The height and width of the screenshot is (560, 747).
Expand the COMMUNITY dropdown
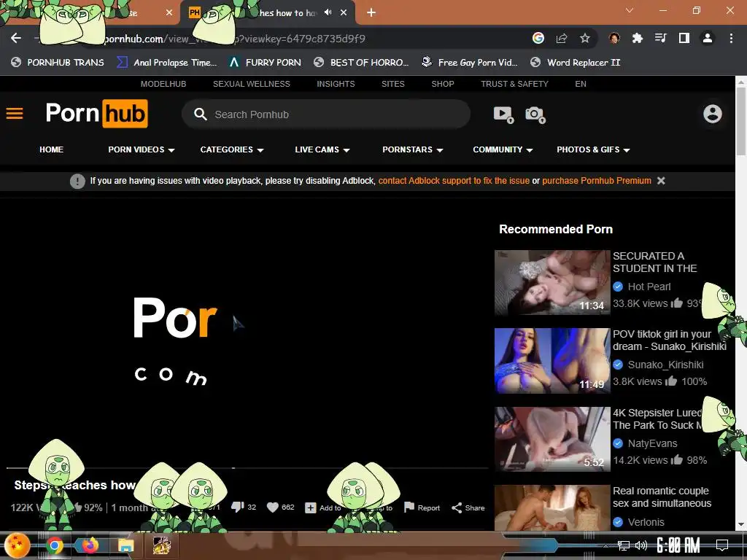tap(503, 149)
